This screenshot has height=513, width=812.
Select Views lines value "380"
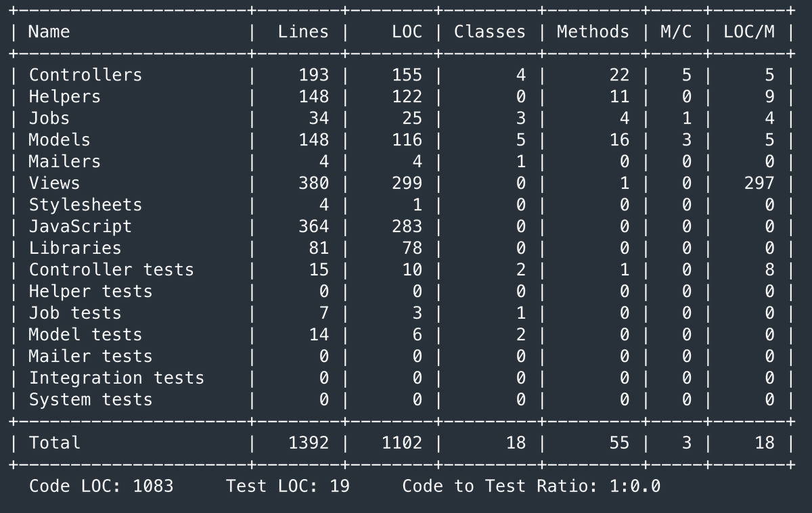coord(313,183)
